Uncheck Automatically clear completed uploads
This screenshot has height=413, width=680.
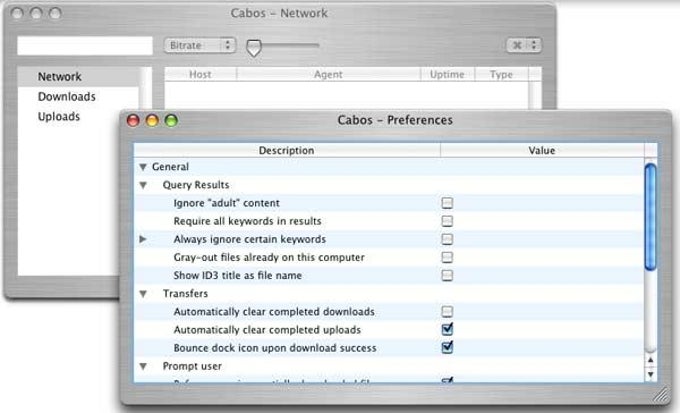(x=447, y=329)
